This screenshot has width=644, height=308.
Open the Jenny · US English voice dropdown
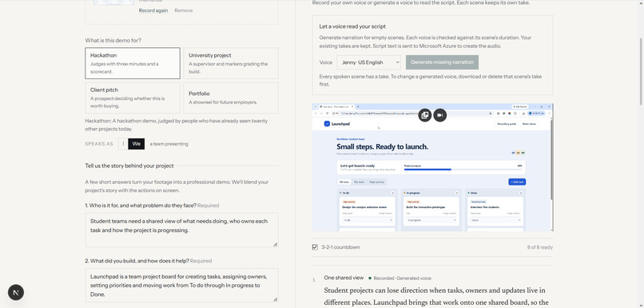[369, 62]
